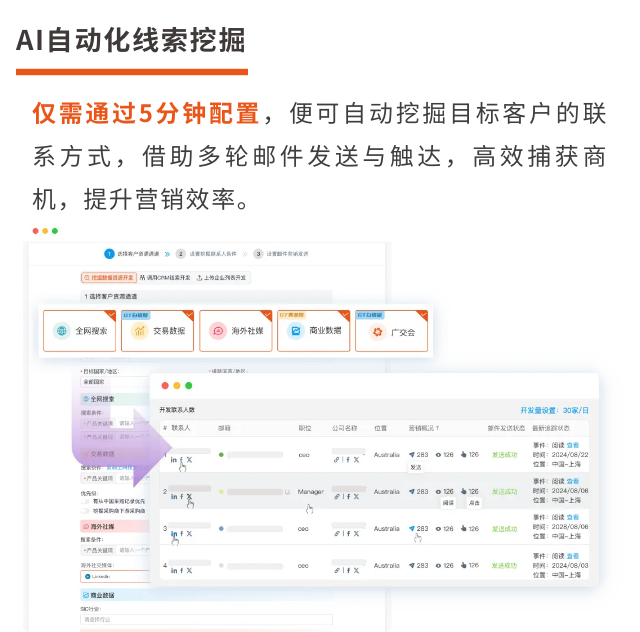Click the 公司名称 column header
640x632 pixels.
pos(344,428)
